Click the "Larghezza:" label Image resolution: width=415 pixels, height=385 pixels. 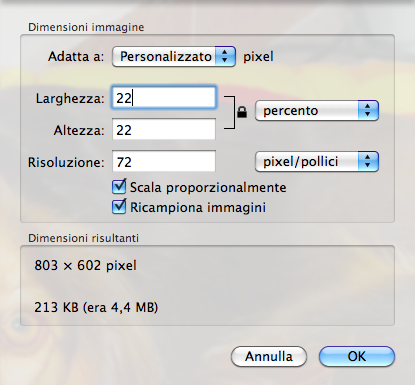pos(70,99)
